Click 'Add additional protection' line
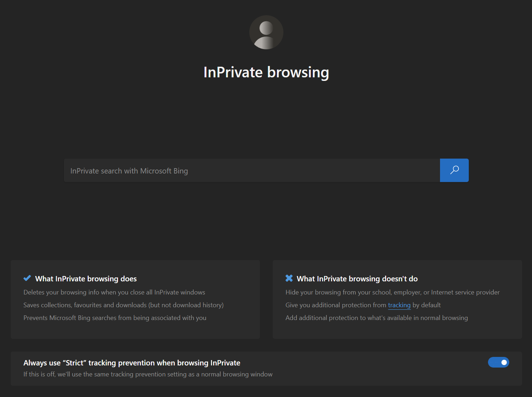 pyautogui.click(x=376, y=318)
